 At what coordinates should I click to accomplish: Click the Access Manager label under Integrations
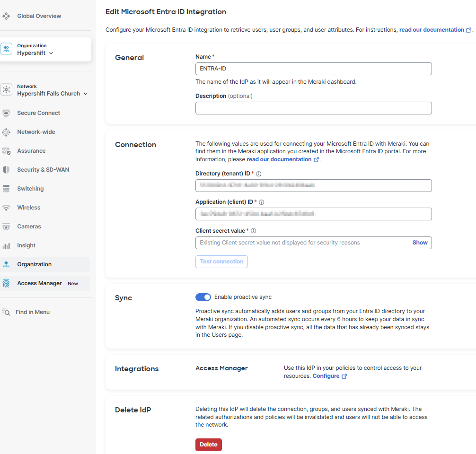click(221, 368)
